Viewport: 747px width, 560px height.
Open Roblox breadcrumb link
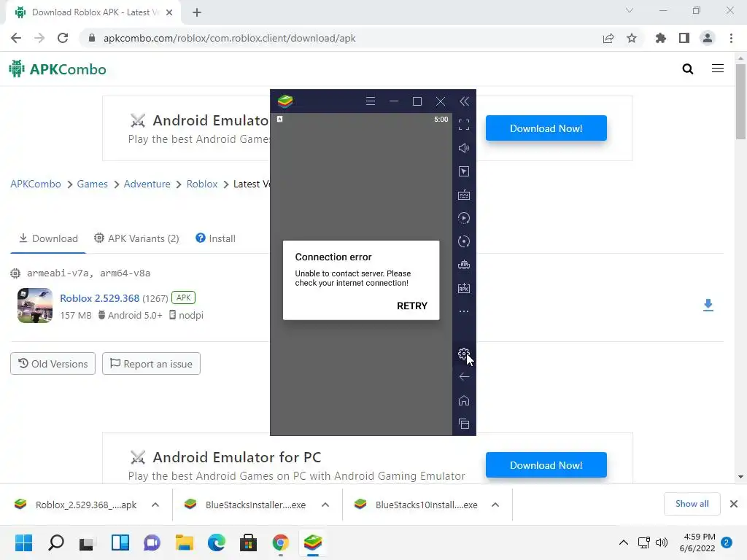point(202,184)
